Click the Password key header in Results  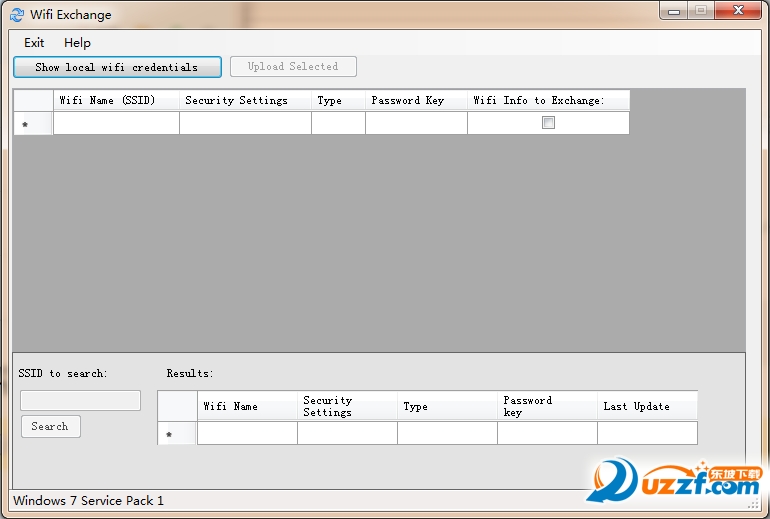[547, 406]
